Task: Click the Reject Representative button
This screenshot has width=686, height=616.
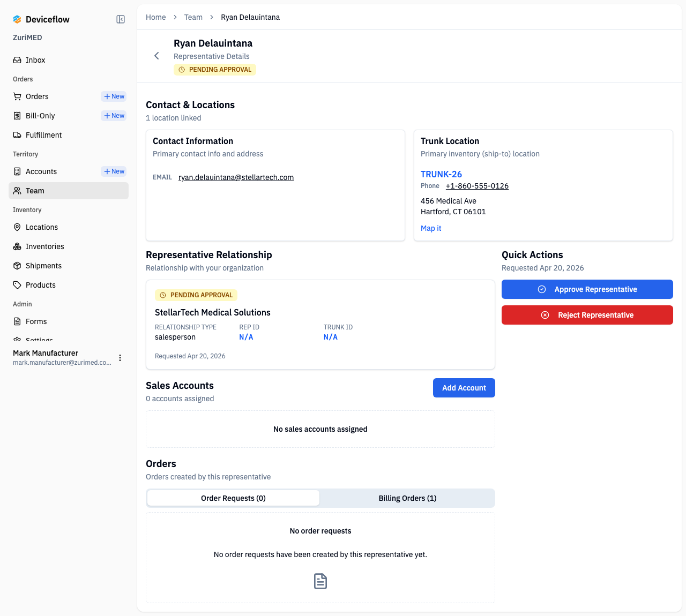Action: (587, 315)
